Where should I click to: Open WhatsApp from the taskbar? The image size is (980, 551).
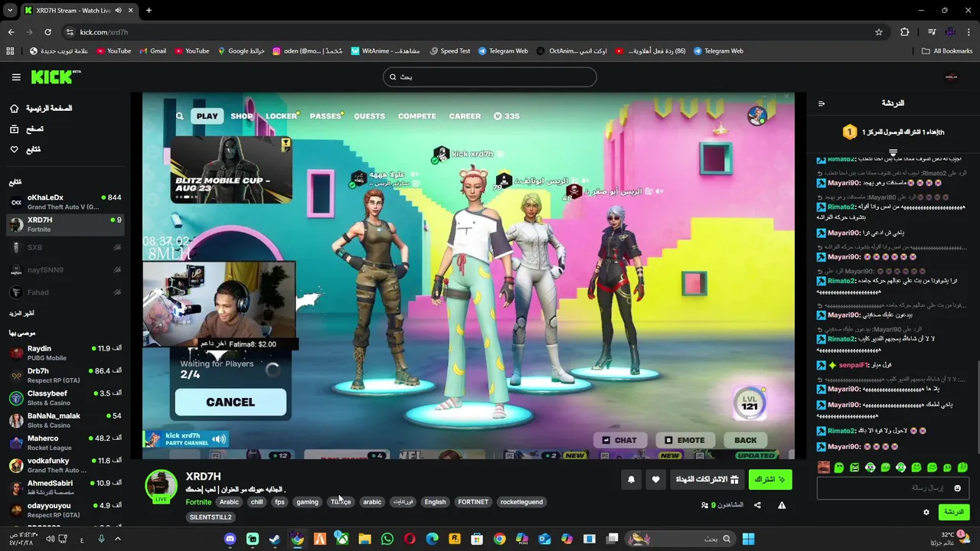pos(387,539)
